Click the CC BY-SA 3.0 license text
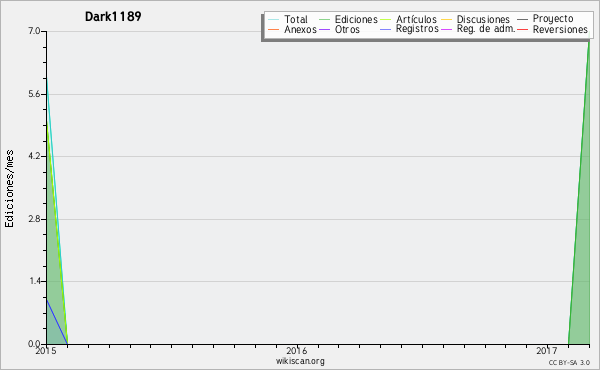This screenshot has width=600, height=370. [x=569, y=362]
